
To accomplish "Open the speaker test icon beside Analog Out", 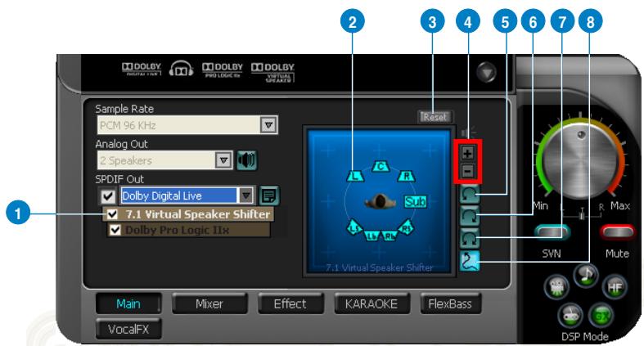I will pyautogui.click(x=247, y=160).
